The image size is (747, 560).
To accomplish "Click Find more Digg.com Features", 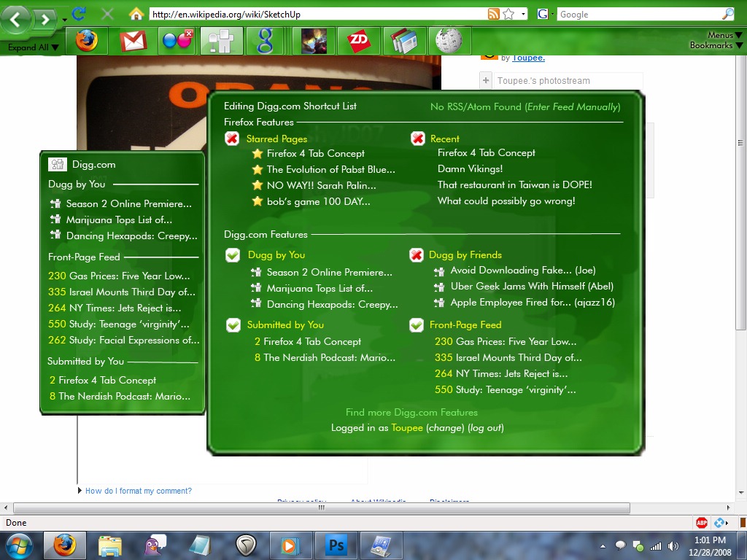I will pos(411,413).
